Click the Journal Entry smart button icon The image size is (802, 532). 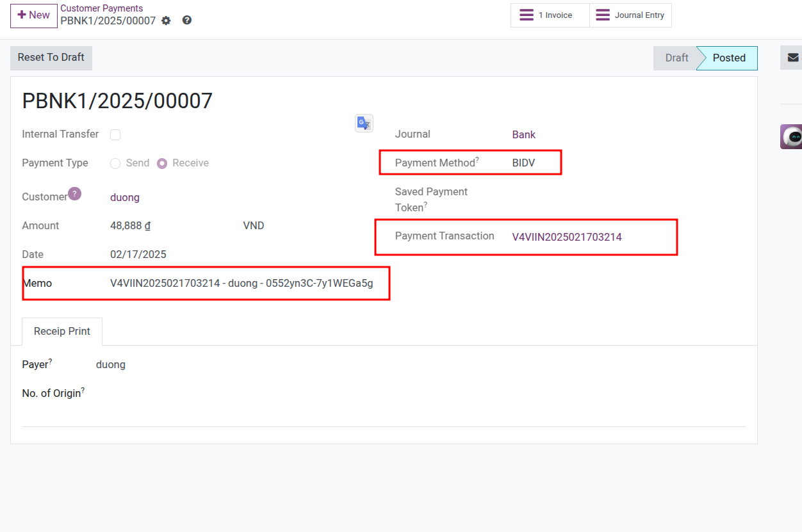(603, 15)
